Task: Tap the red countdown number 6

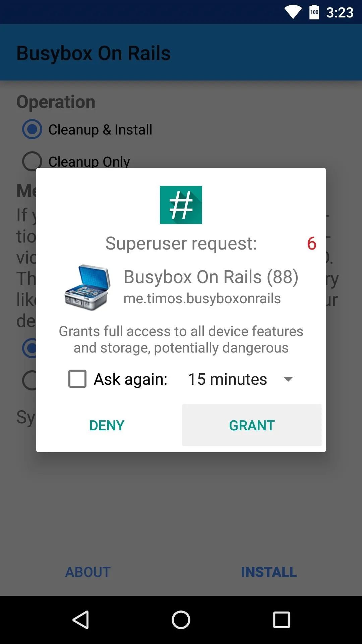Action: (x=312, y=244)
